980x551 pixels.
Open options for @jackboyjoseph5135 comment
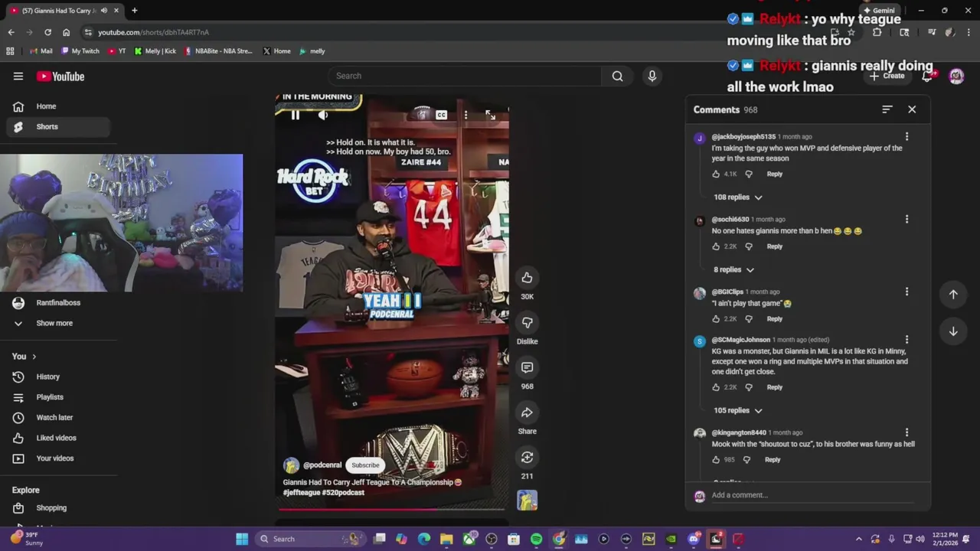click(x=906, y=137)
